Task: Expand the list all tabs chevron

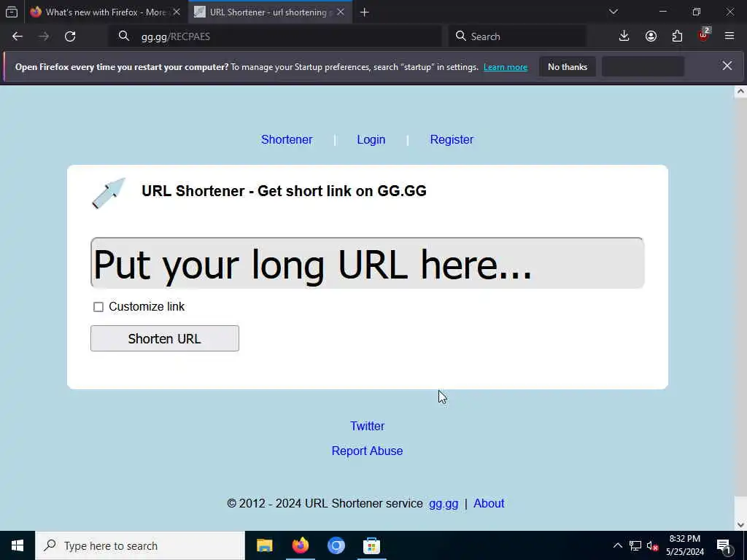Action: click(x=614, y=12)
